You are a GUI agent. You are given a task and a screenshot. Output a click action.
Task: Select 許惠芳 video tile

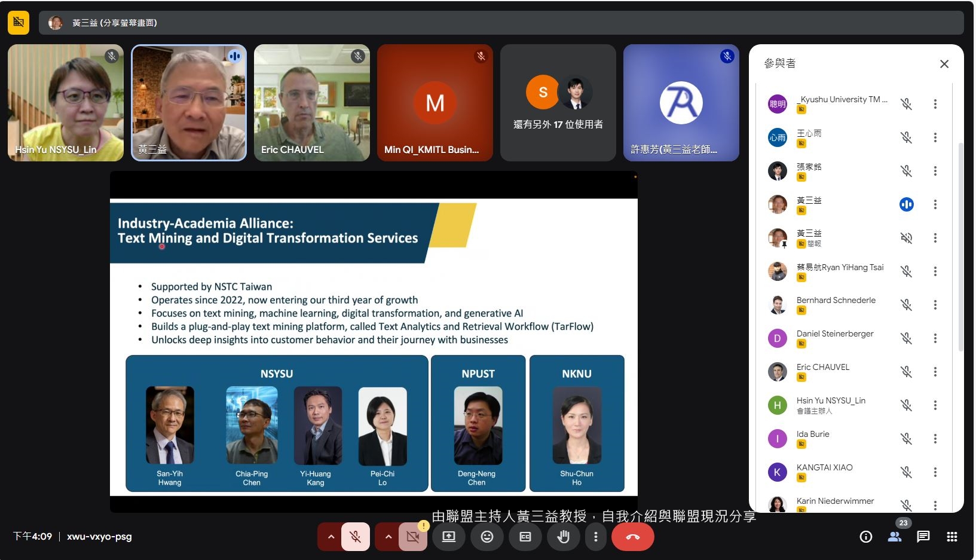tap(681, 103)
